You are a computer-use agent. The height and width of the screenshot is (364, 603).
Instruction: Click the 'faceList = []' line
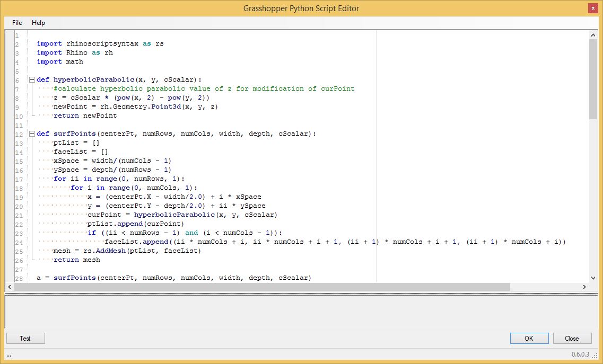tap(81, 152)
